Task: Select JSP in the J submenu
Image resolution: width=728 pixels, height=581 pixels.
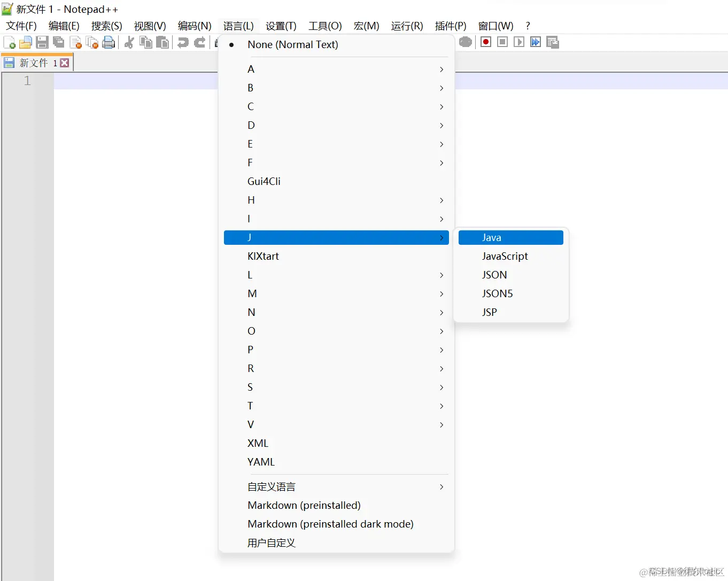Action: coord(511,313)
